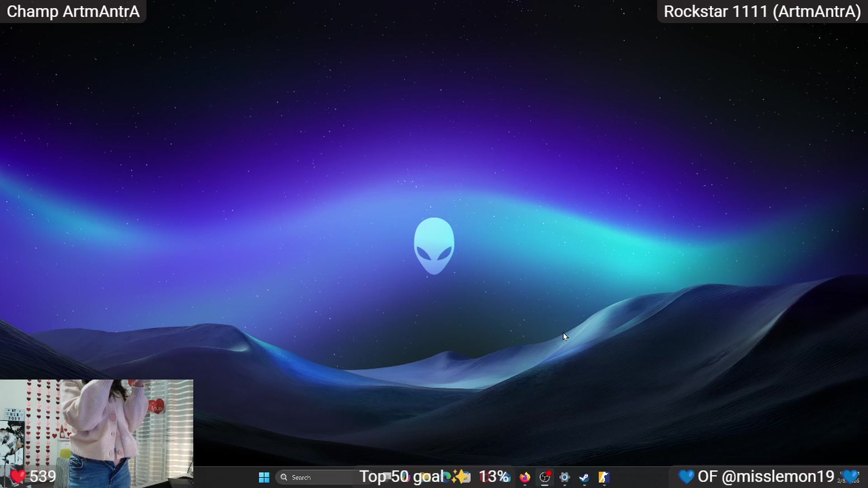Launch Counter-Strike from the taskbar
Image resolution: width=868 pixels, height=488 pixels.
click(604, 477)
